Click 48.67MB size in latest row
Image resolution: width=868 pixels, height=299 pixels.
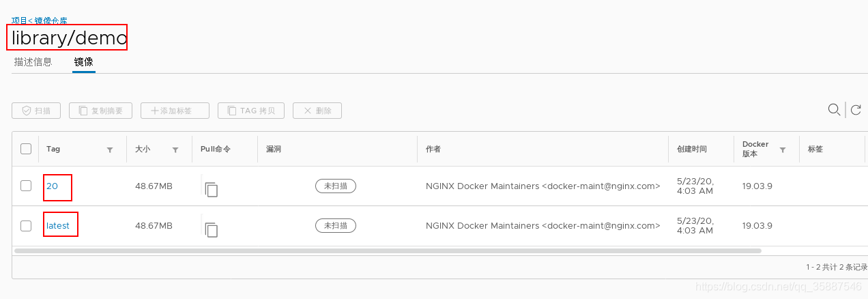(154, 225)
